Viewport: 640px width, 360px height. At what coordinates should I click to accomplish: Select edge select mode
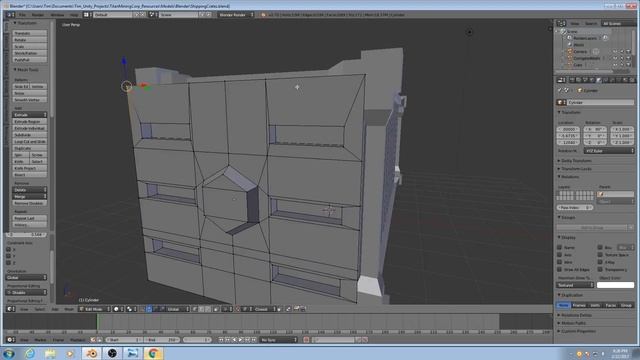(201, 309)
